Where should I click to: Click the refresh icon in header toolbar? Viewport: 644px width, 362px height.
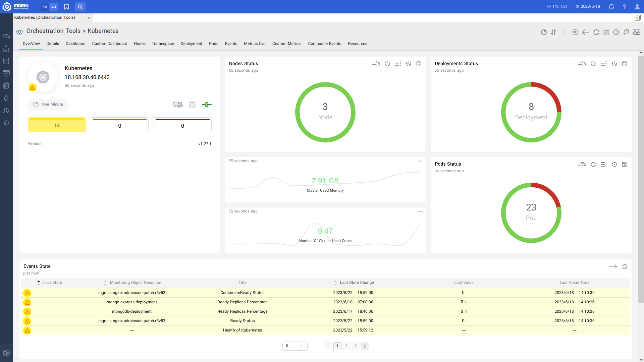(x=596, y=32)
